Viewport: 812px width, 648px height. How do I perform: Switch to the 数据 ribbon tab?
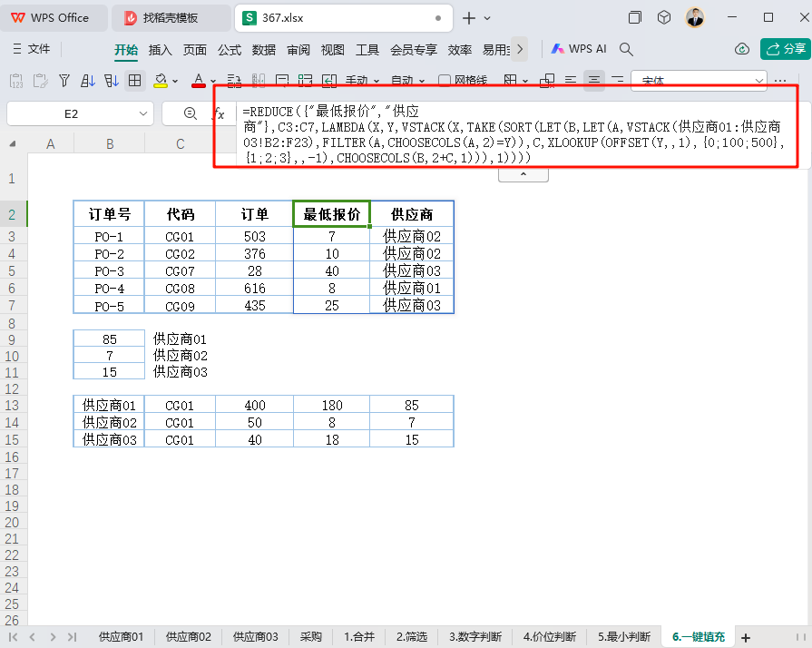pos(264,50)
